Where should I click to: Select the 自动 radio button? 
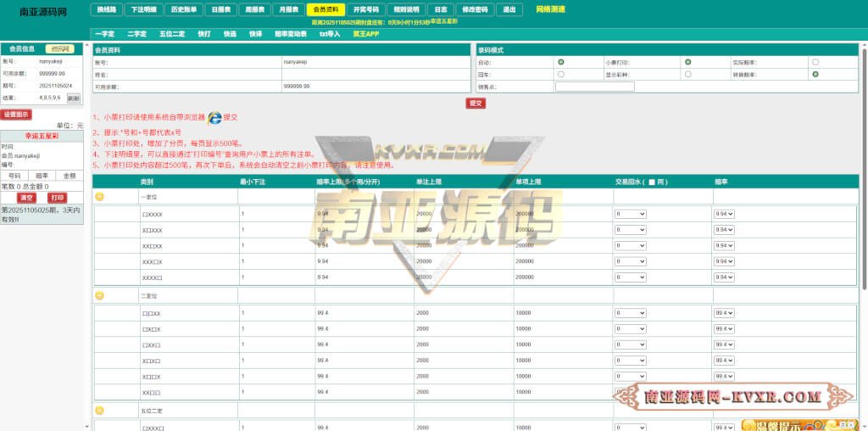coord(561,62)
